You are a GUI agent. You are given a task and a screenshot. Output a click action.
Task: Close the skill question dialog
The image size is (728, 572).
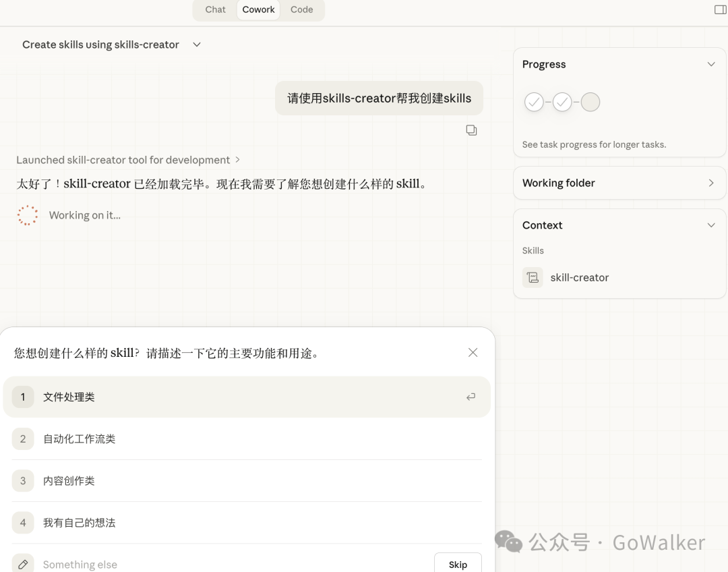point(473,353)
